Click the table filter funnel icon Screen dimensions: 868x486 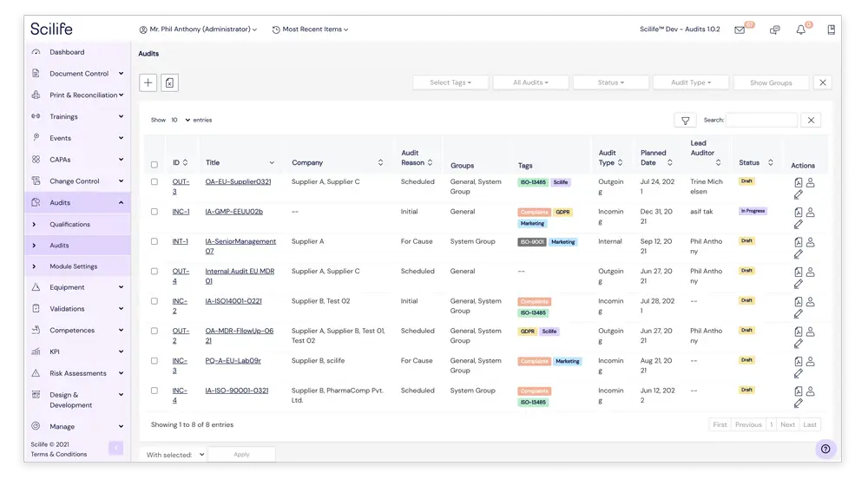click(x=686, y=120)
